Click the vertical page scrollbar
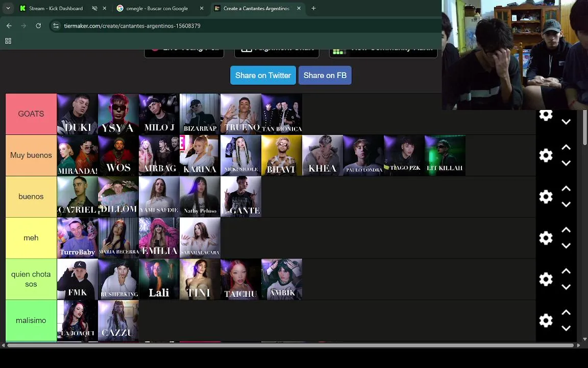The image size is (588, 368). [585, 128]
